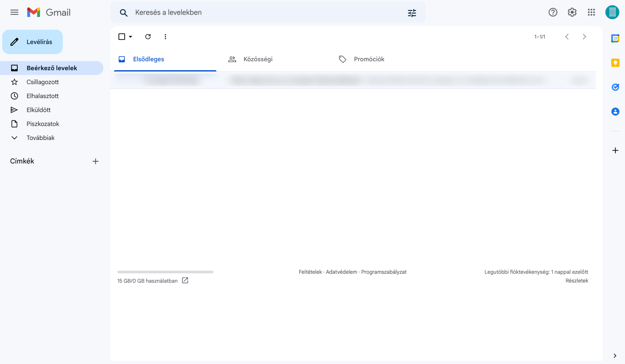Open the Részletek account activity link

(x=576, y=280)
